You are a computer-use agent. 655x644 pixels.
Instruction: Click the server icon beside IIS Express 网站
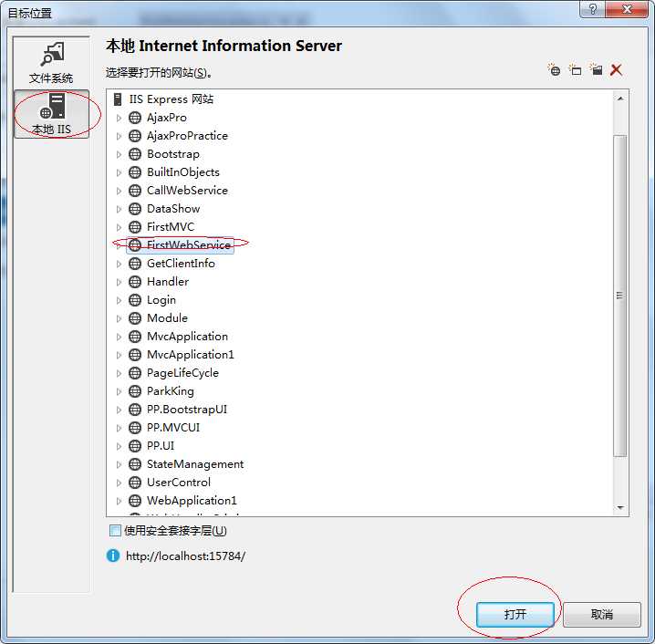118,99
